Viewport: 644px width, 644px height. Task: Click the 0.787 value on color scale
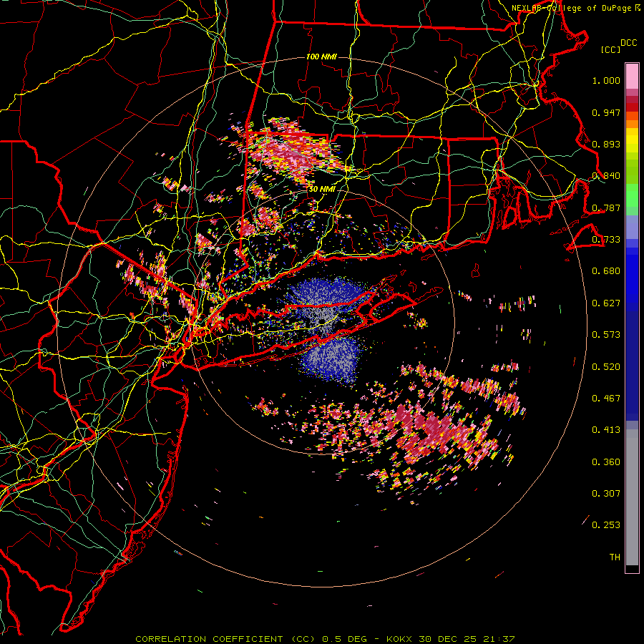point(606,208)
